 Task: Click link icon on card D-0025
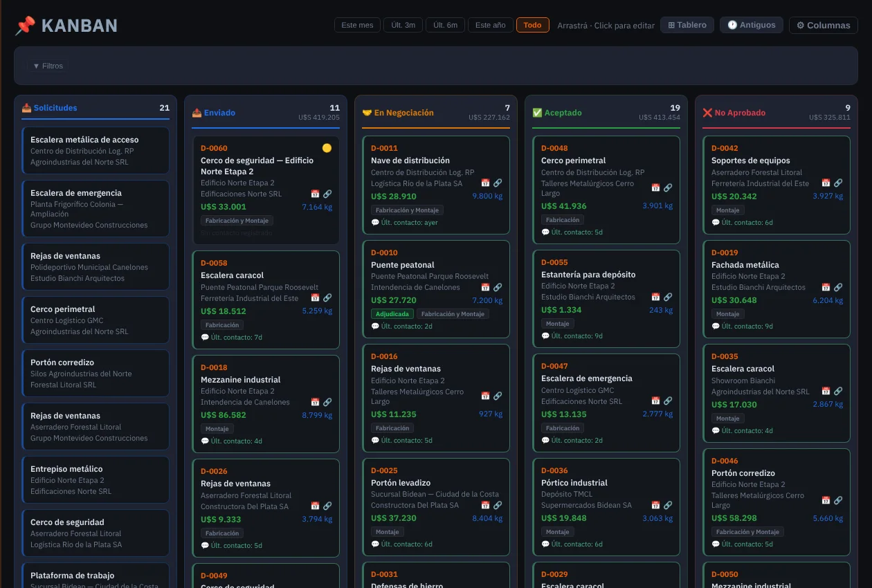tap(498, 505)
